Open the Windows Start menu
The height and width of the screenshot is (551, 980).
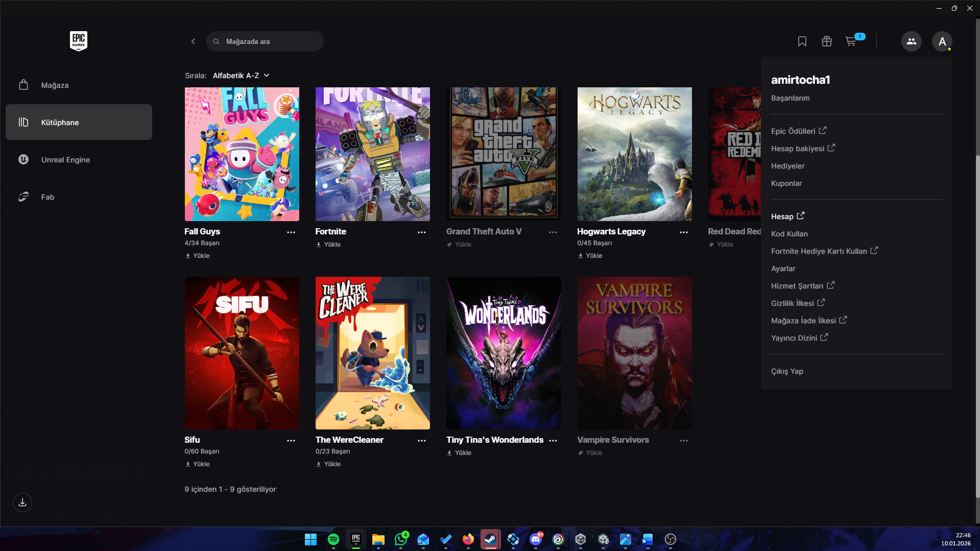(x=310, y=539)
